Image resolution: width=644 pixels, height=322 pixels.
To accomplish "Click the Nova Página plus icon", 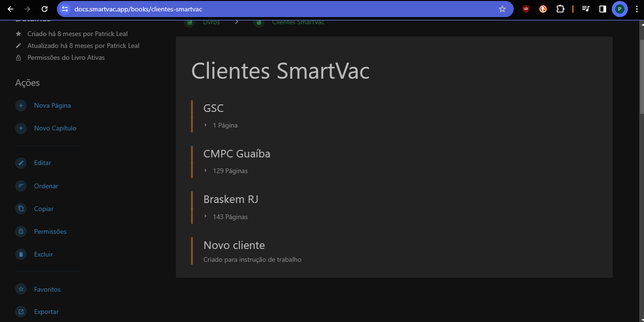I will tap(21, 105).
